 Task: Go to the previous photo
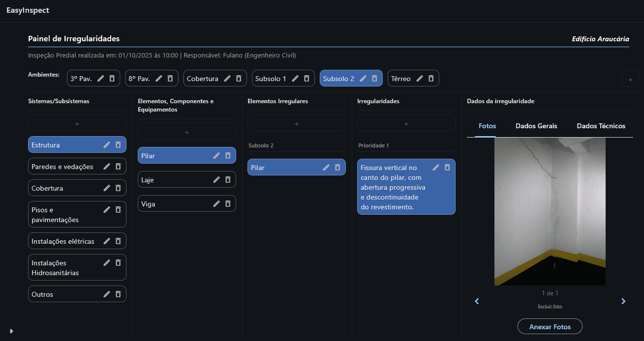point(477,301)
